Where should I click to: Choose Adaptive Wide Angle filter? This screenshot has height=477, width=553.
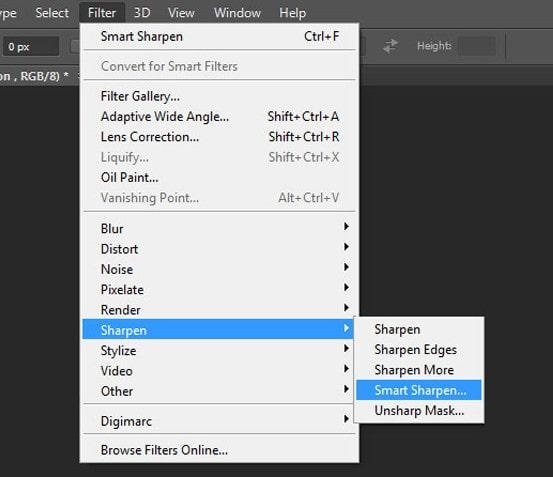(x=219, y=116)
